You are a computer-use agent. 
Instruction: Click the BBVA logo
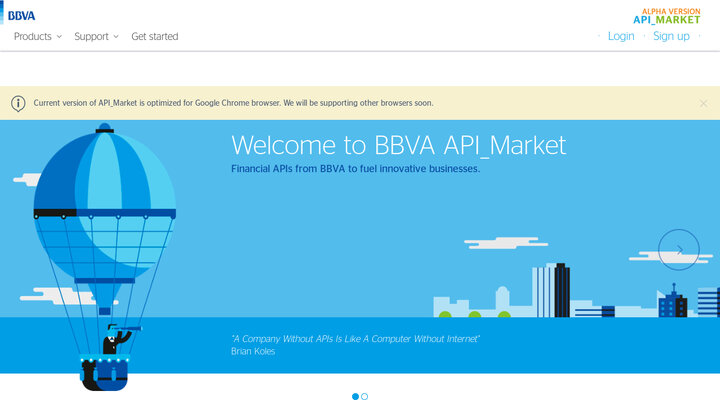click(x=21, y=16)
